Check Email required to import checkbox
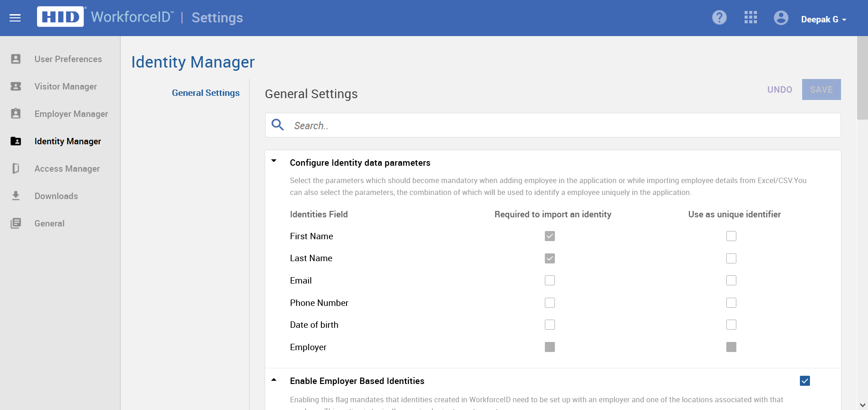Screen dimensions: 868x410 550,280
